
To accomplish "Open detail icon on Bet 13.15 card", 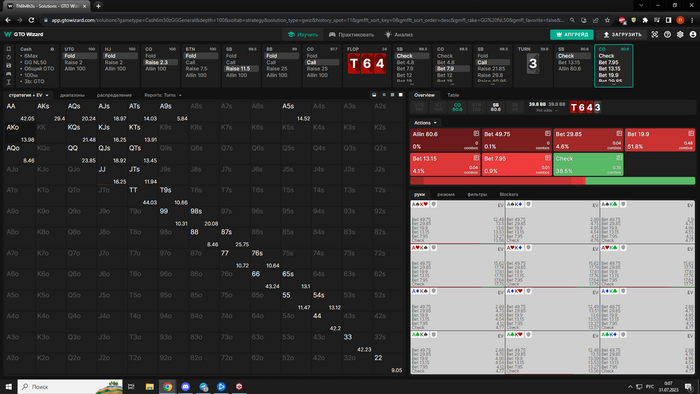I will pyautogui.click(x=476, y=158).
